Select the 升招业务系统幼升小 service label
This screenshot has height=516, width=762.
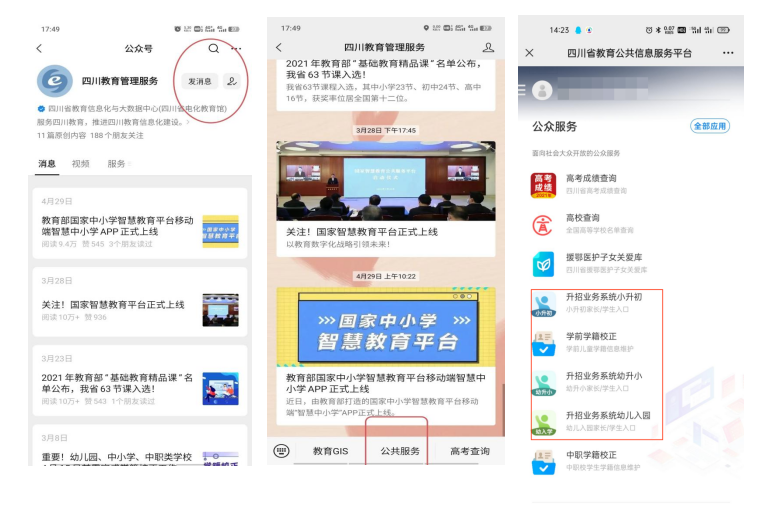[x=604, y=376]
